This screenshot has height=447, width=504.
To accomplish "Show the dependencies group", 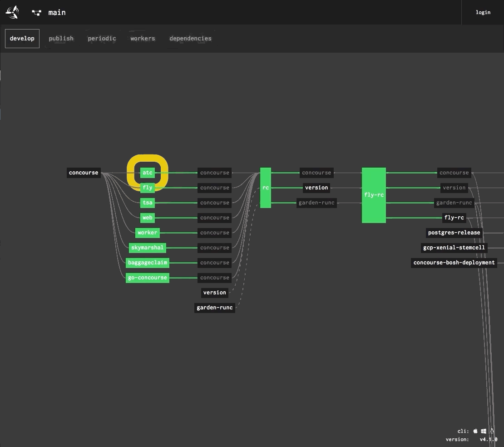I will coord(190,39).
